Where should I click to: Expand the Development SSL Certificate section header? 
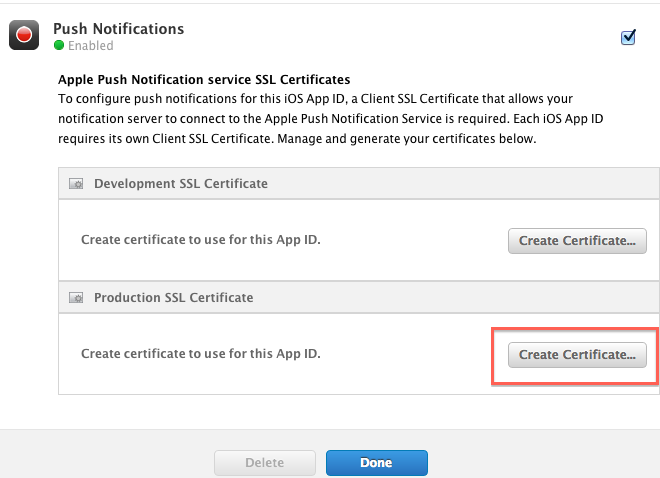(x=359, y=183)
